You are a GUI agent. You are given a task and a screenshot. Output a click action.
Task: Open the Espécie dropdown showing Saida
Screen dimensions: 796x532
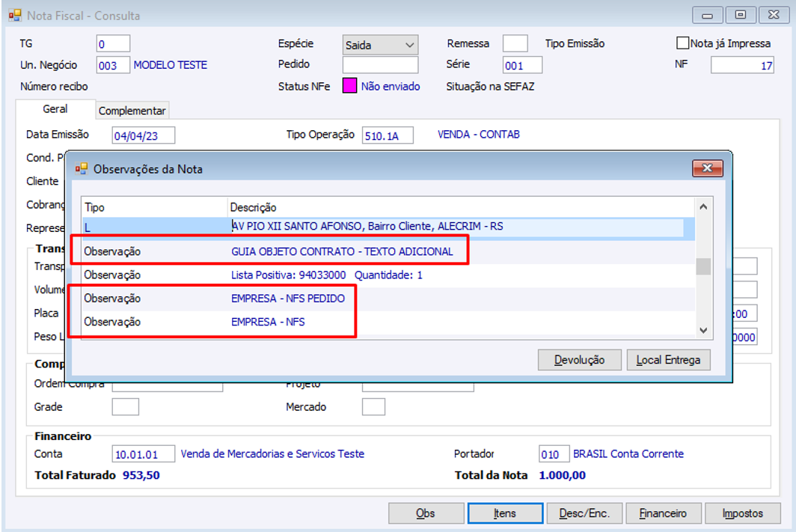[380, 45]
